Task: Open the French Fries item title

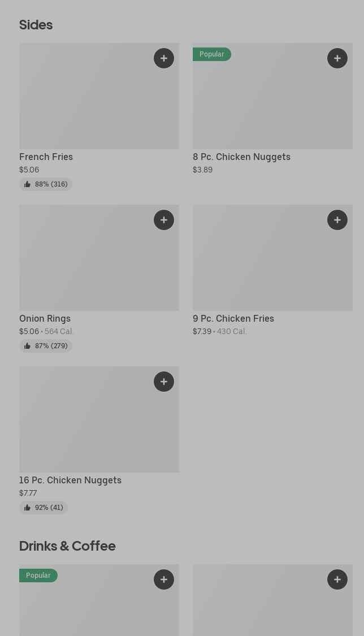Action: 46,157
